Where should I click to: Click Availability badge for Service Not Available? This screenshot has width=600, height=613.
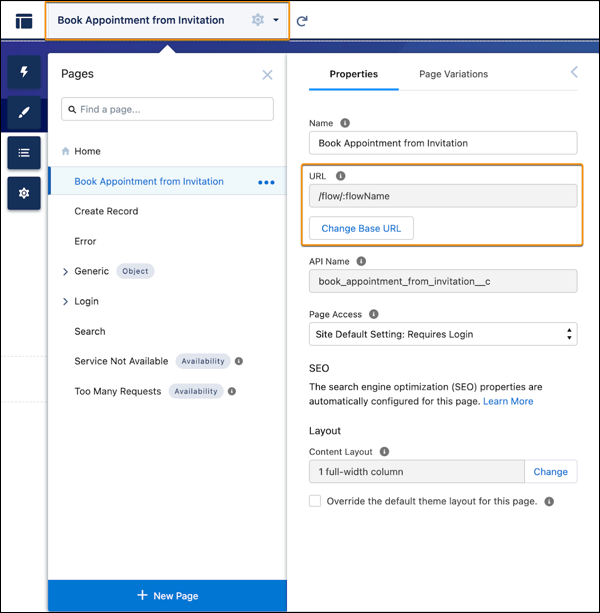(x=203, y=361)
